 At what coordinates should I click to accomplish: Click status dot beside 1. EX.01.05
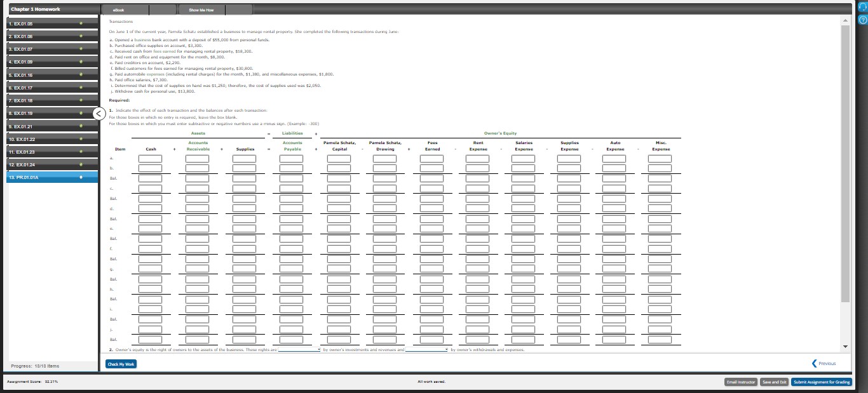(x=80, y=24)
